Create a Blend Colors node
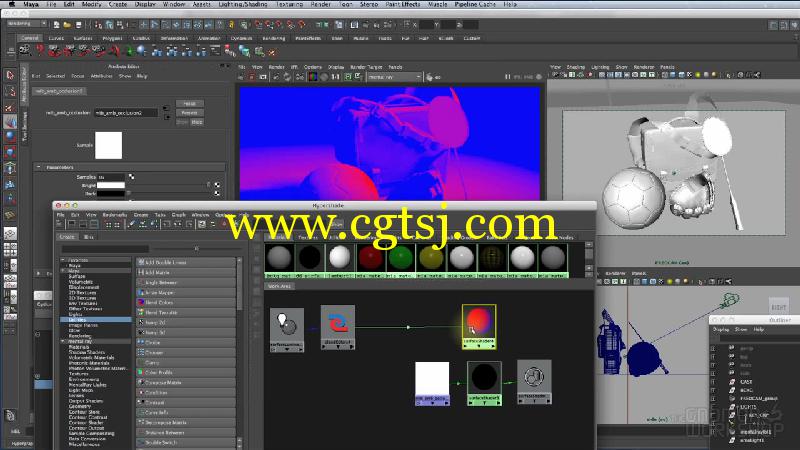Image resolution: width=800 pixels, height=450 pixels. coord(186,303)
